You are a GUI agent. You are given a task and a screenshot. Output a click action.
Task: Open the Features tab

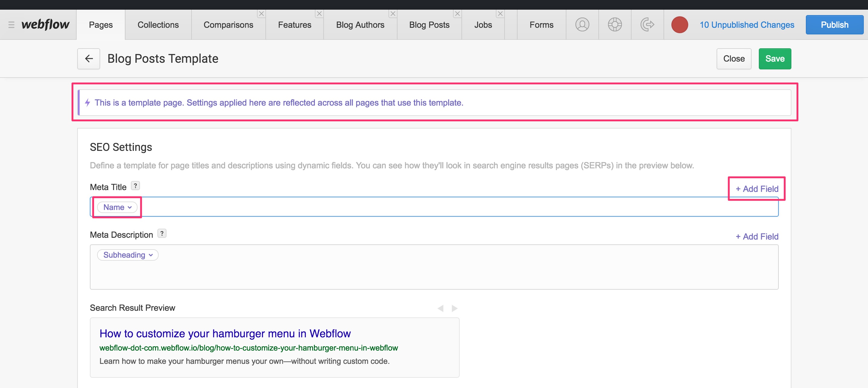[x=294, y=25]
